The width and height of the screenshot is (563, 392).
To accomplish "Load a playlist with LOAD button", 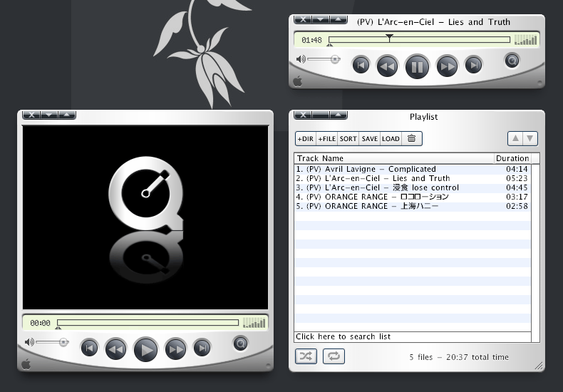I will click(x=391, y=139).
